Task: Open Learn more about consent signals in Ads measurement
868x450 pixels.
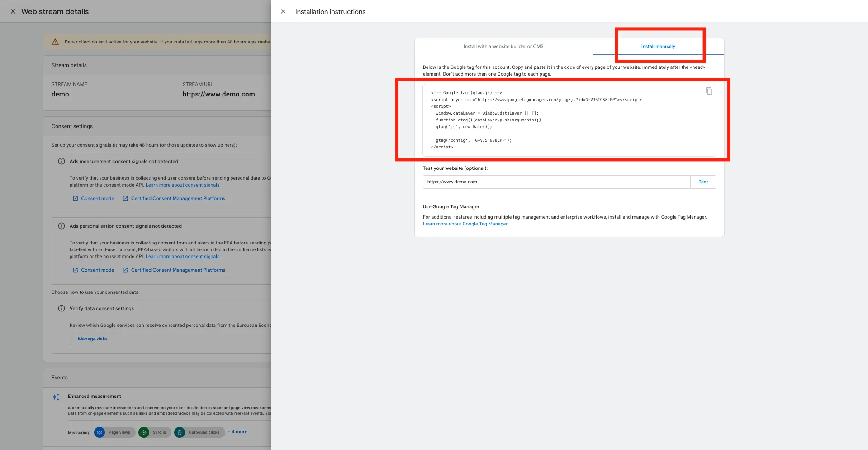Action: tap(182, 185)
